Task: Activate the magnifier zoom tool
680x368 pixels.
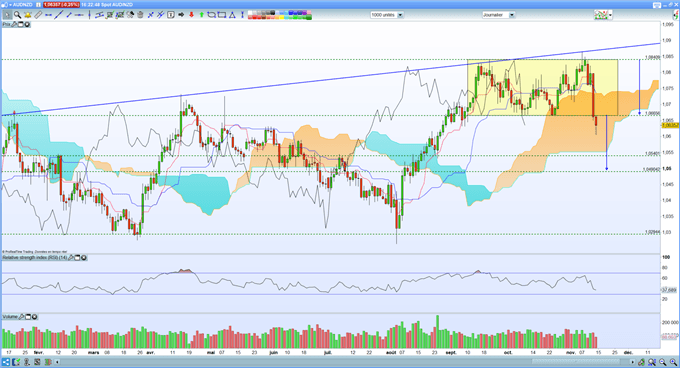Action: (17, 15)
